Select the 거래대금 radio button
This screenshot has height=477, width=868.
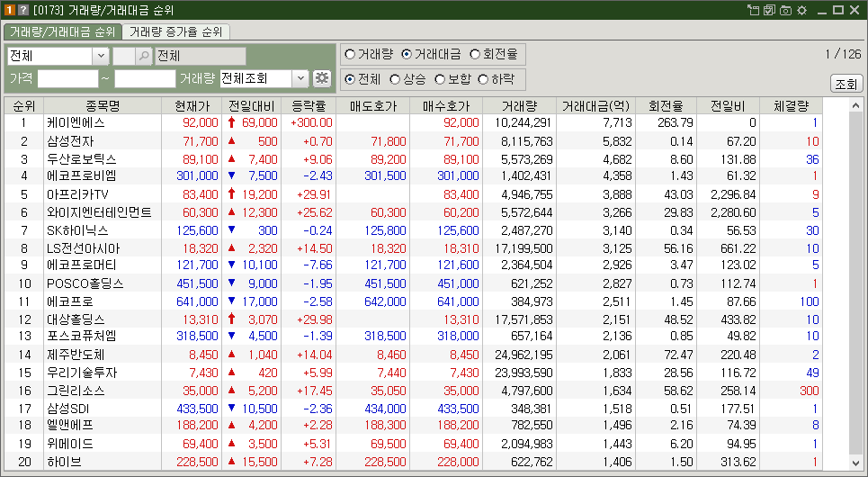(x=407, y=54)
